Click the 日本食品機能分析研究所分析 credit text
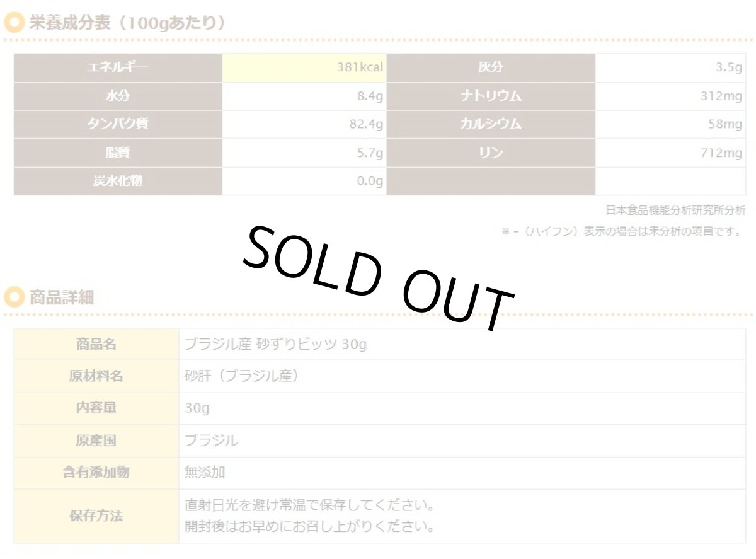 click(675, 210)
